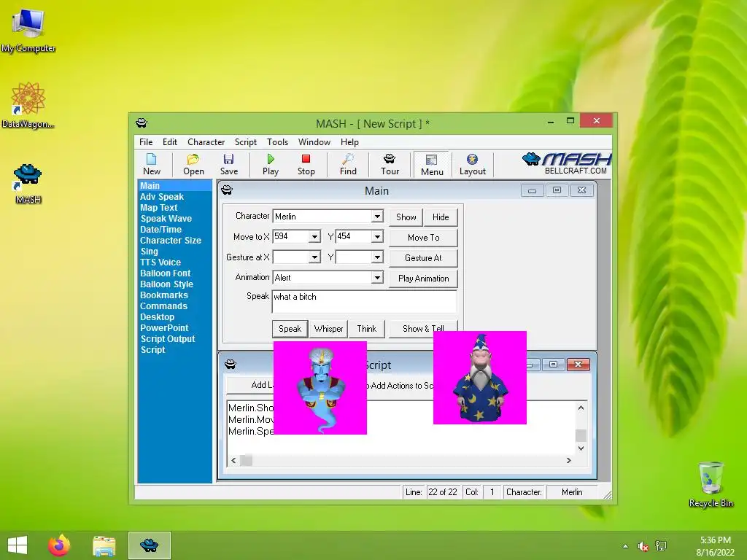This screenshot has height=560, width=747.
Task: Click the Gesture At button
Action: [424, 258]
